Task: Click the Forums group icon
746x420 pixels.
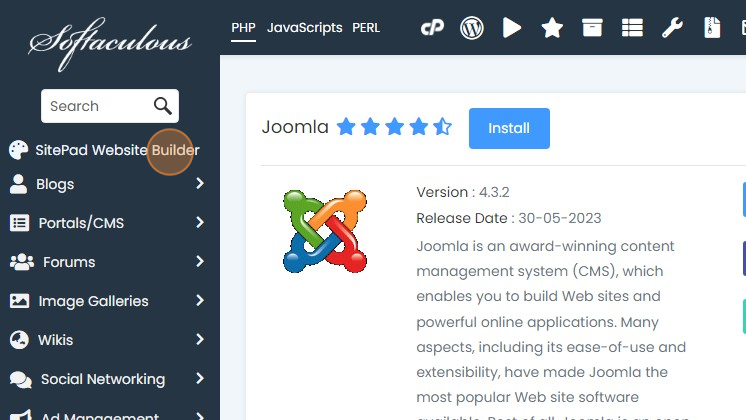Action: (22, 262)
